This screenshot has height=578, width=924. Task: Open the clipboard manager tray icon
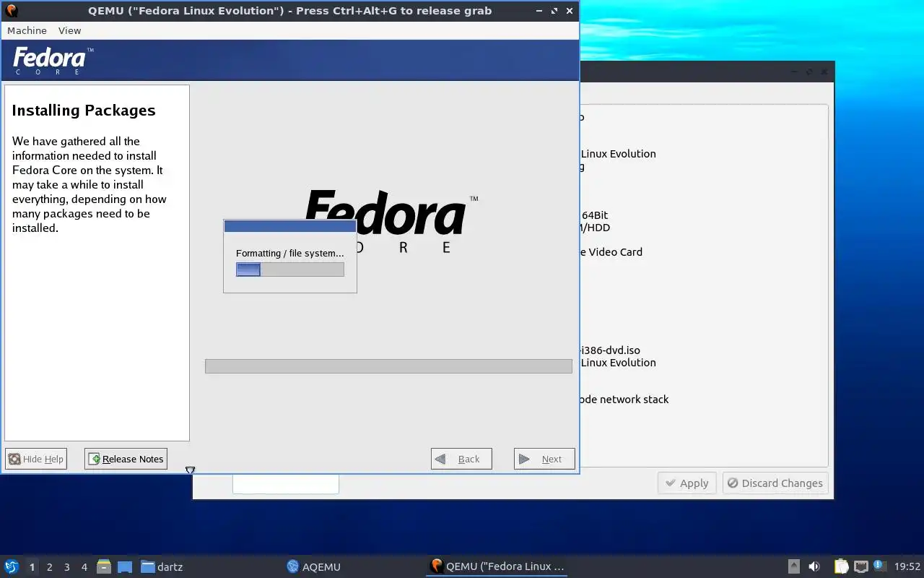[841, 566]
